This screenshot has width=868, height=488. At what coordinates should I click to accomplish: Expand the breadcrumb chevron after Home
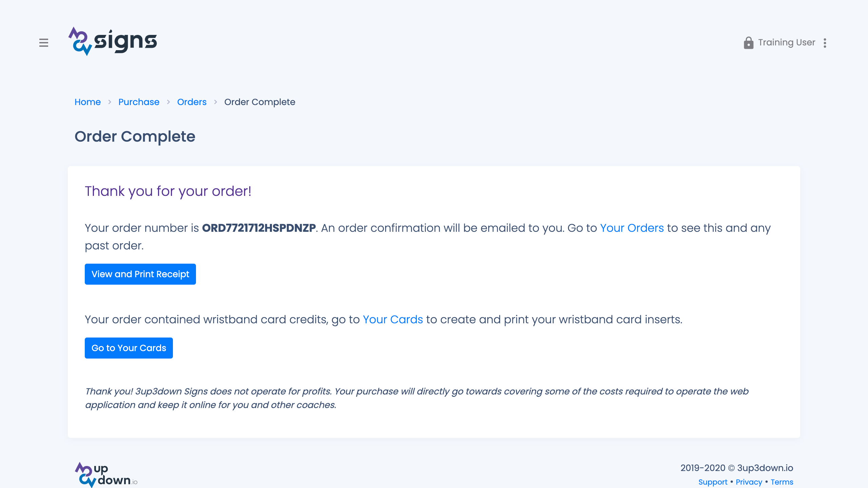click(110, 102)
